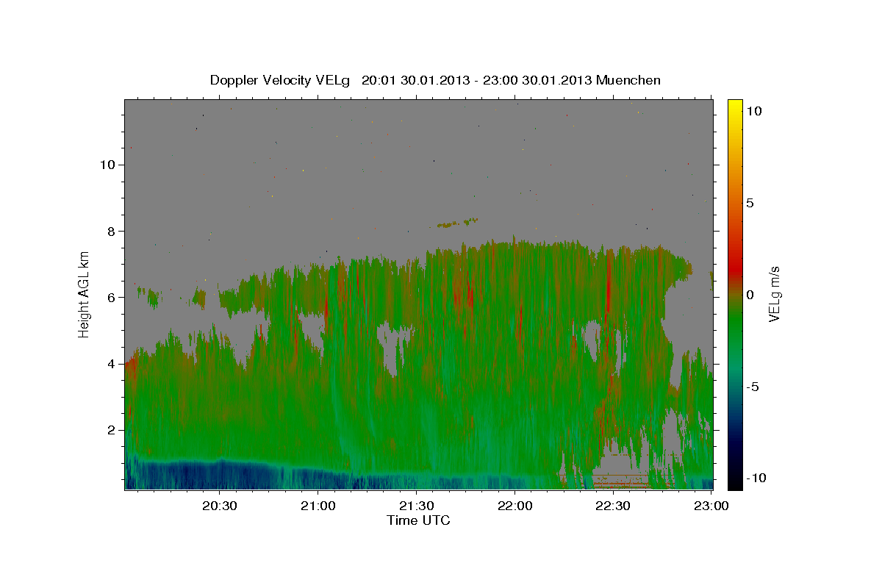Click the start date '20:01 30.01.2013' in title

pyautogui.click(x=415, y=80)
